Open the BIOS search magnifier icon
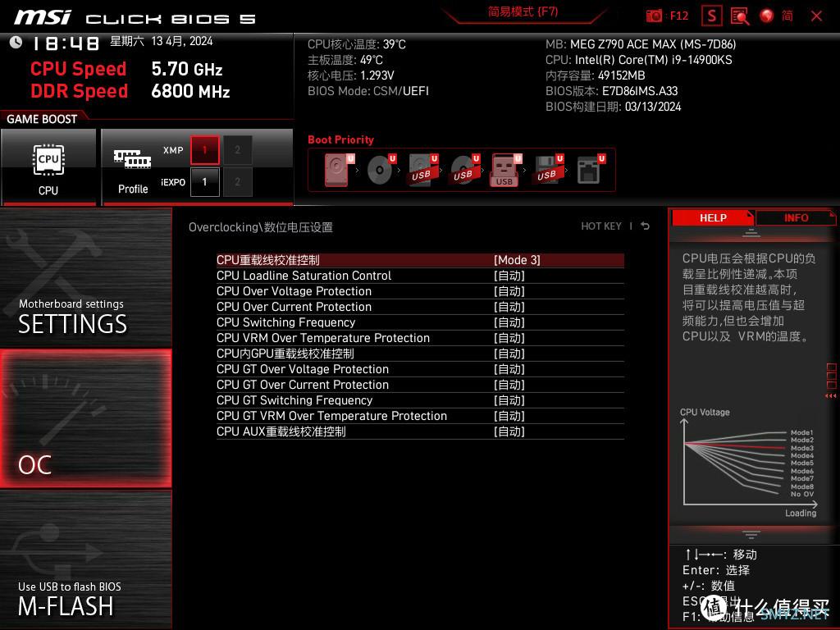The height and width of the screenshot is (630, 840). [739, 16]
